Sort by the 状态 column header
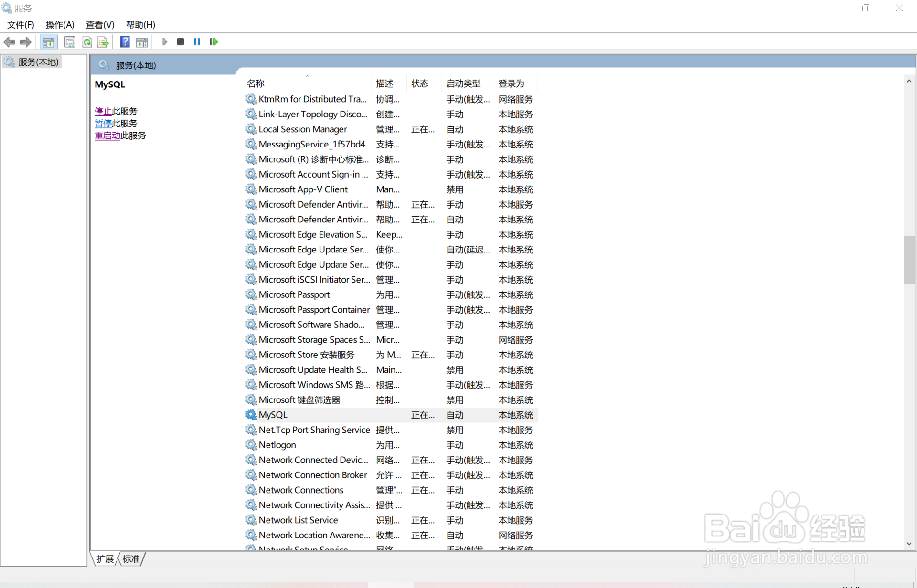 (424, 84)
